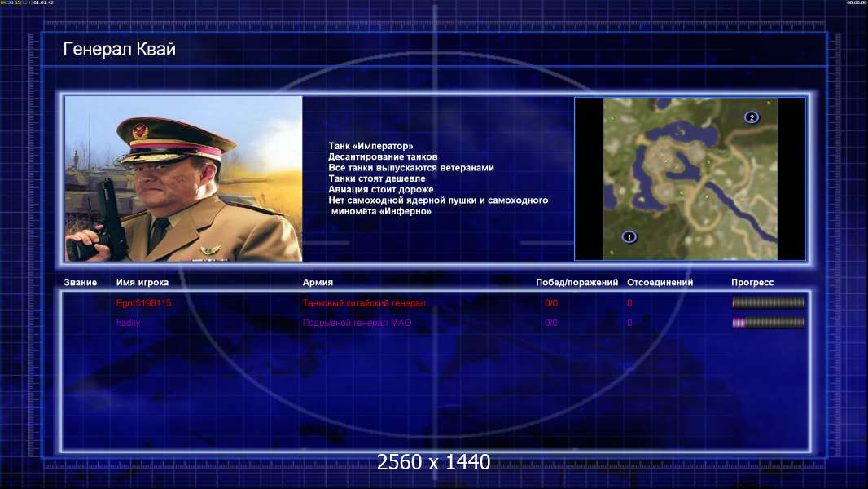The width and height of the screenshot is (868, 489).
Task: Click 'Нет самоходной ядерной пушки' line
Action: click(x=438, y=200)
